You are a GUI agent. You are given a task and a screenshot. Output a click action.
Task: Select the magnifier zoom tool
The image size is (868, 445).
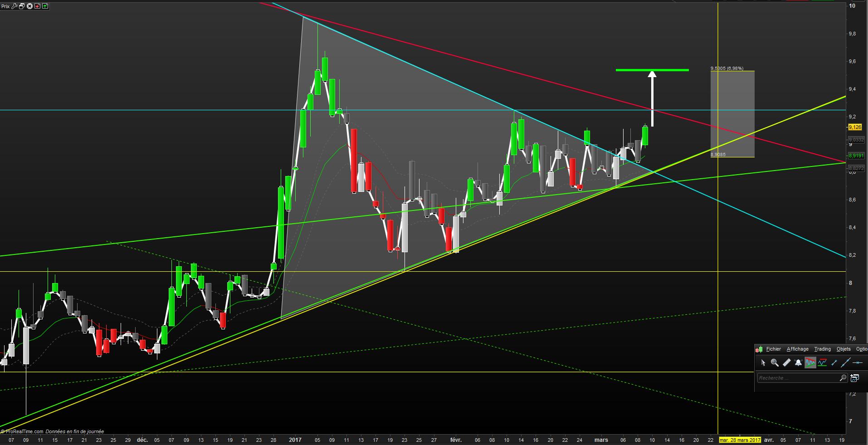[x=775, y=362]
